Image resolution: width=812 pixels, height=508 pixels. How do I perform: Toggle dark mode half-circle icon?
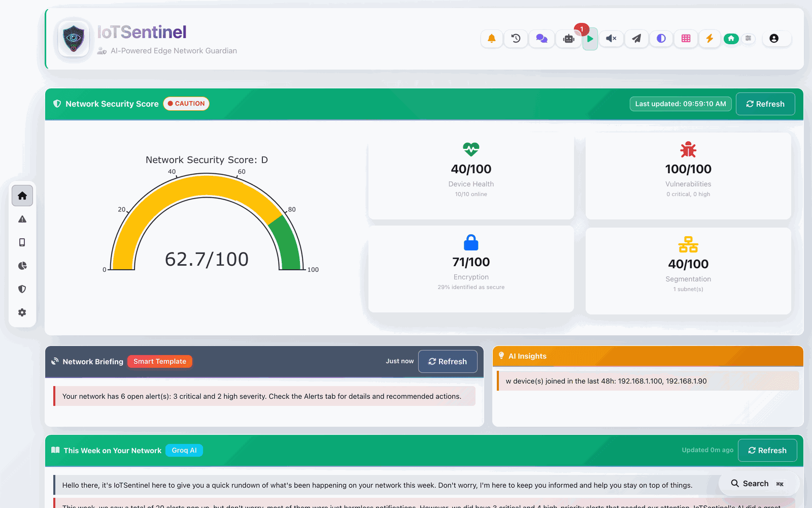[x=661, y=39]
